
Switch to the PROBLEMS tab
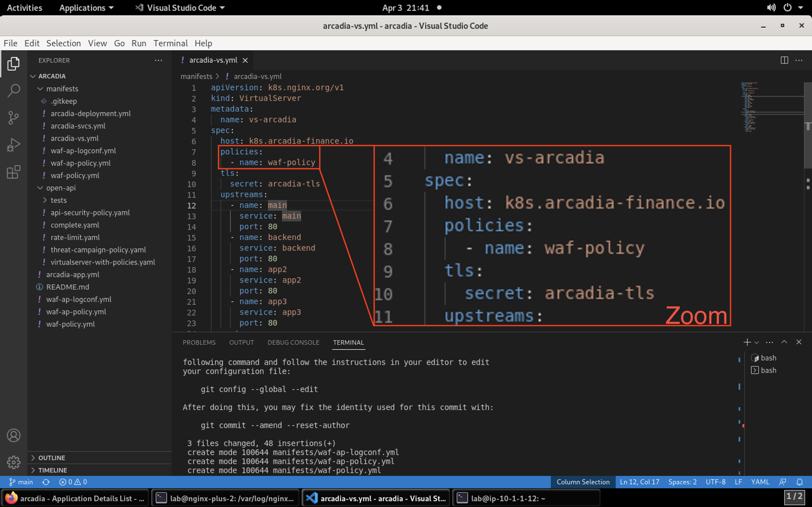coord(199,342)
